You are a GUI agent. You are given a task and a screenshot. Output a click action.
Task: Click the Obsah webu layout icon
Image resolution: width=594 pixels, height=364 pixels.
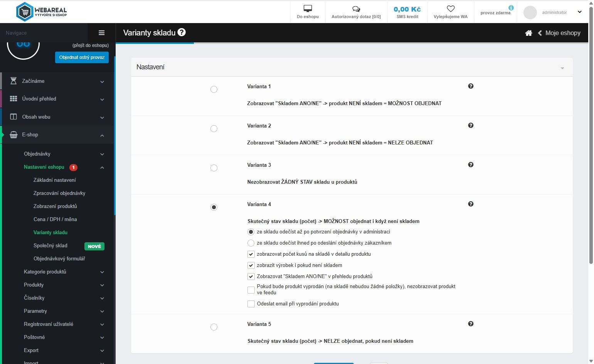[x=13, y=117]
